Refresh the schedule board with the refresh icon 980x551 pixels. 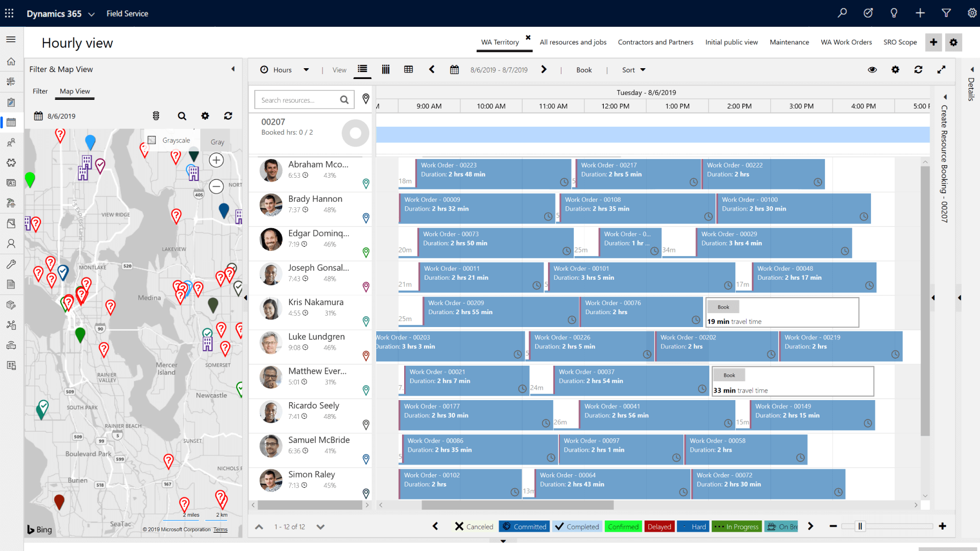[x=919, y=69]
